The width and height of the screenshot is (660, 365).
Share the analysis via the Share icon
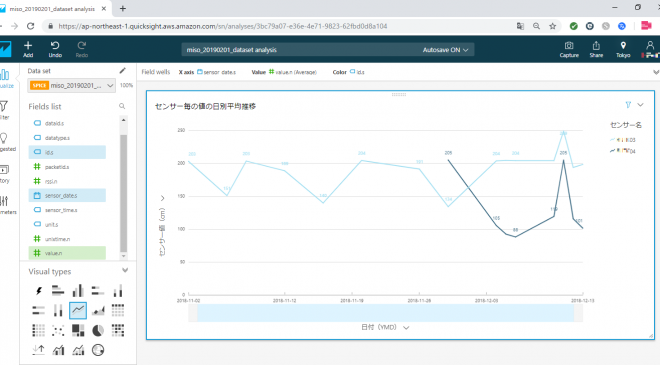point(596,49)
